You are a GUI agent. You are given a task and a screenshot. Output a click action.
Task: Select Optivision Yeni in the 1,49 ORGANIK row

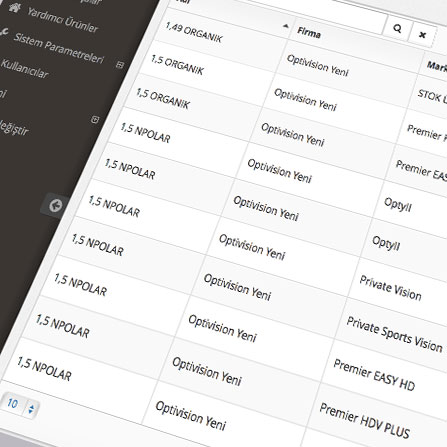pyautogui.click(x=317, y=66)
